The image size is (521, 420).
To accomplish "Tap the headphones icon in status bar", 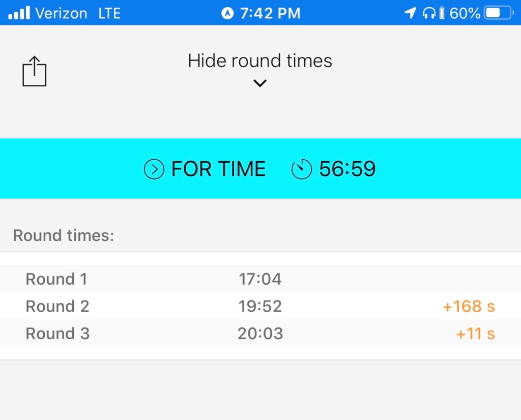I will tap(429, 13).
